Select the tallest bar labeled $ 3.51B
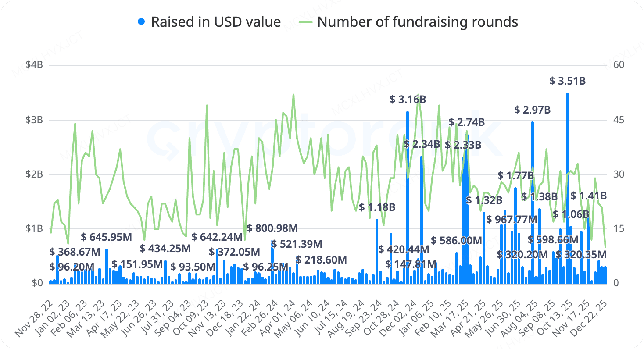 coord(567,188)
